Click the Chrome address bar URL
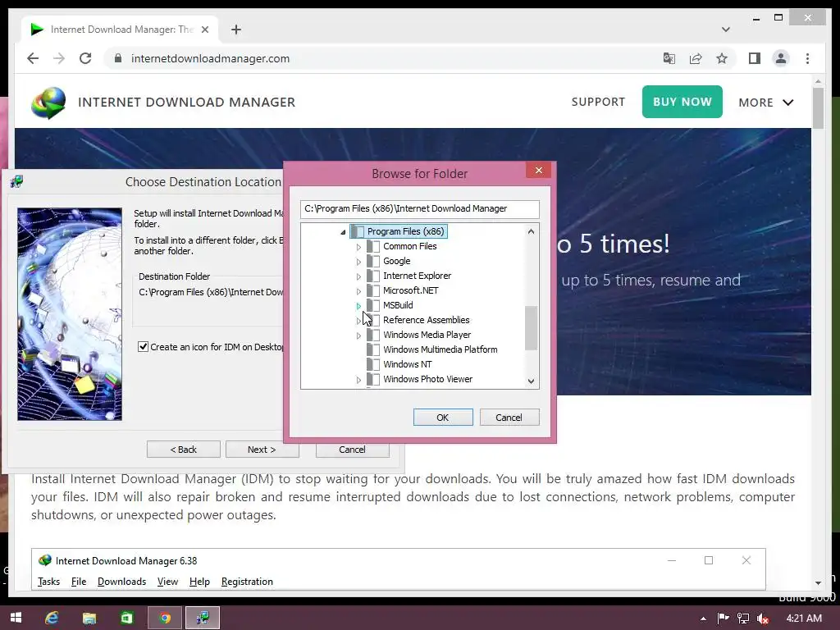This screenshot has width=840, height=630. pyautogui.click(x=211, y=58)
